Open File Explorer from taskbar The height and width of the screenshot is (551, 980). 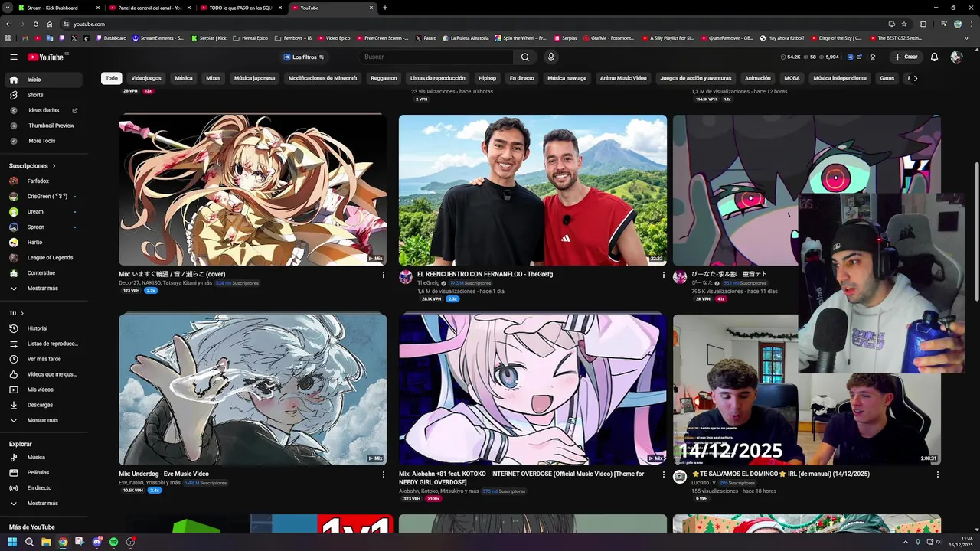pyautogui.click(x=46, y=542)
